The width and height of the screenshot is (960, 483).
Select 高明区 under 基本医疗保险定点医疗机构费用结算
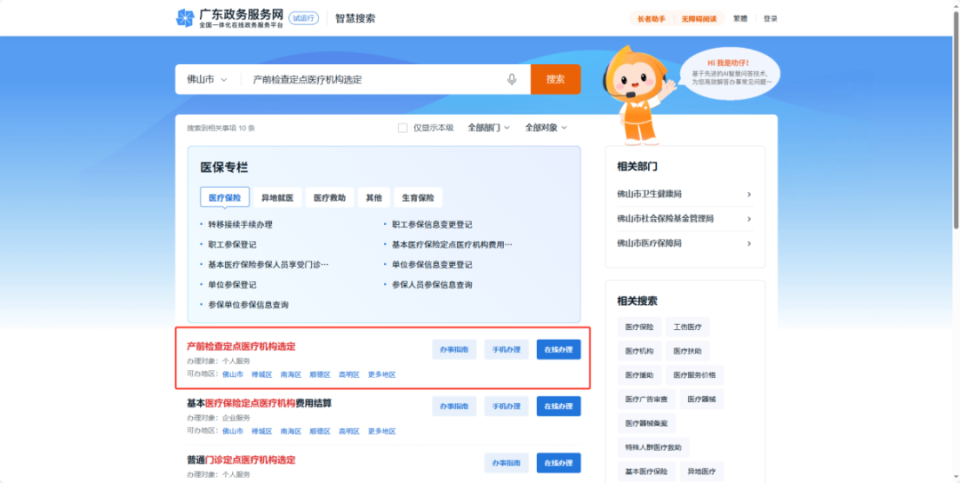tap(349, 432)
